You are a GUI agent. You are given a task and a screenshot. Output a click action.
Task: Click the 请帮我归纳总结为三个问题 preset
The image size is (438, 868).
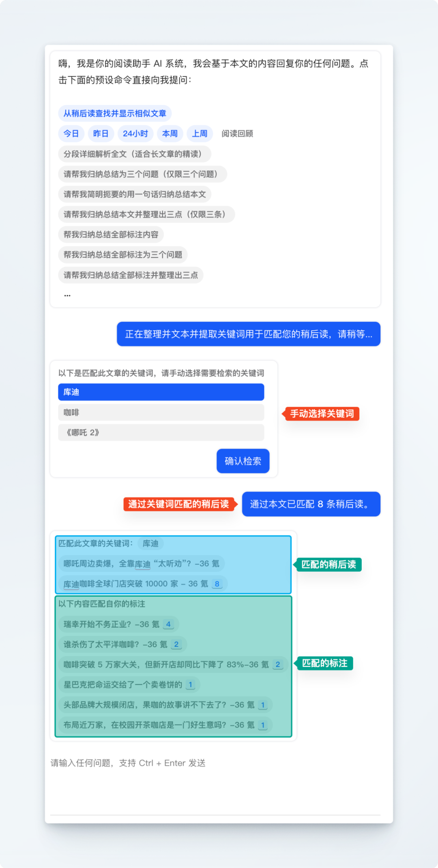point(142,174)
